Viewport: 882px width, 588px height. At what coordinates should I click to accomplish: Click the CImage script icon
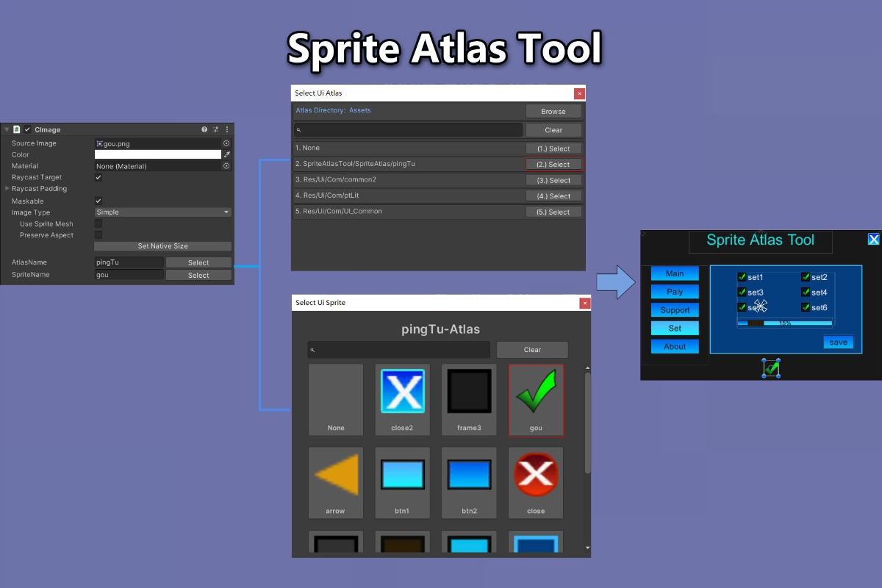16,129
